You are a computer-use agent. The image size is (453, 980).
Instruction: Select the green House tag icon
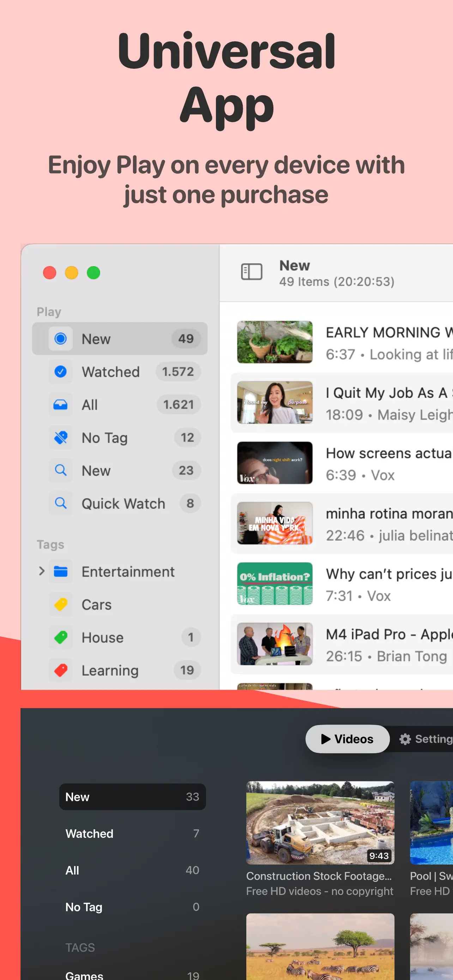(60, 637)
